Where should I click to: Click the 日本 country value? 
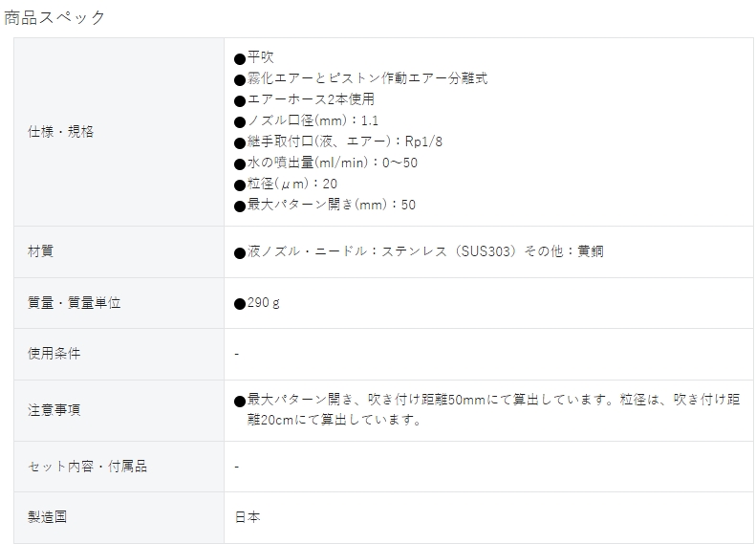click(248, 517)
